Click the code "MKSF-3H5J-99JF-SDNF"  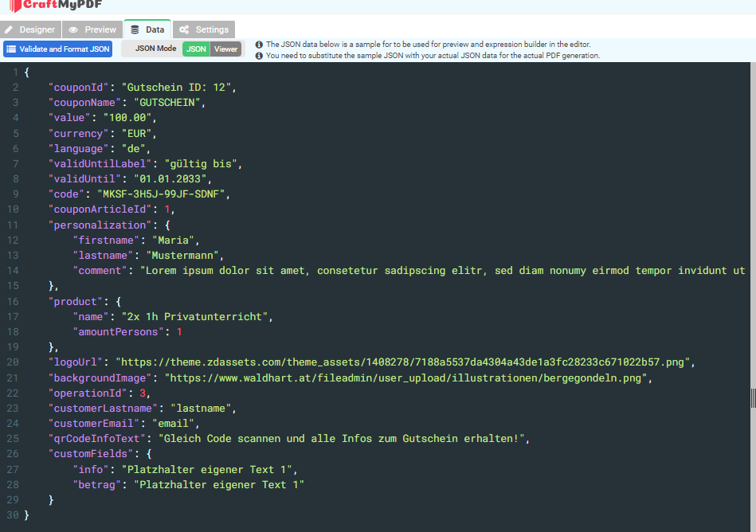(x=161, y=194)
